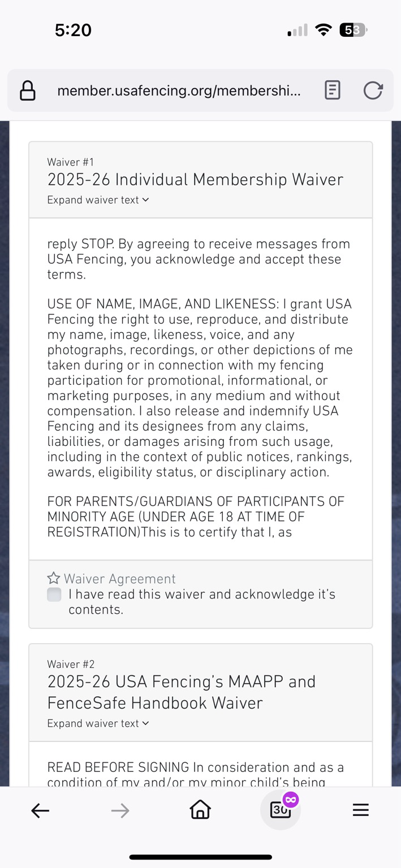Tap the Waiver Agreement heading text
Image resolution: width=401 pixels, height=868 pixels.
(x=119, y=579)
